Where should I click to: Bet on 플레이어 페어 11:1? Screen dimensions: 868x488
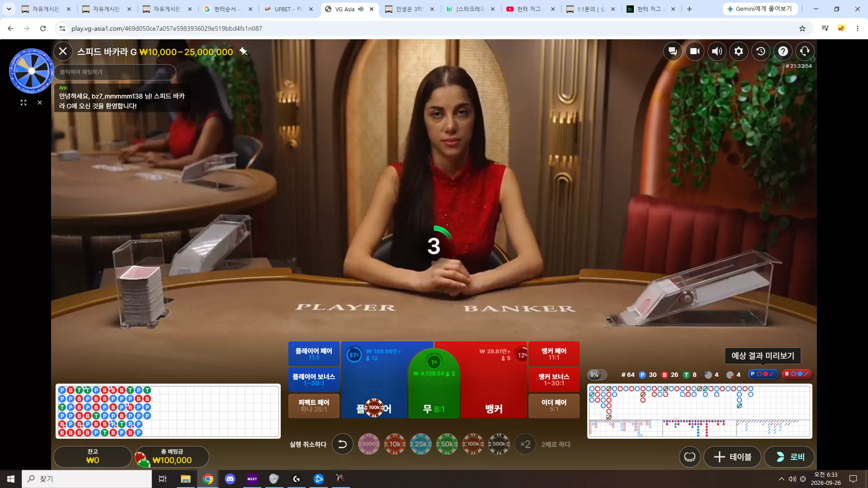314,354
